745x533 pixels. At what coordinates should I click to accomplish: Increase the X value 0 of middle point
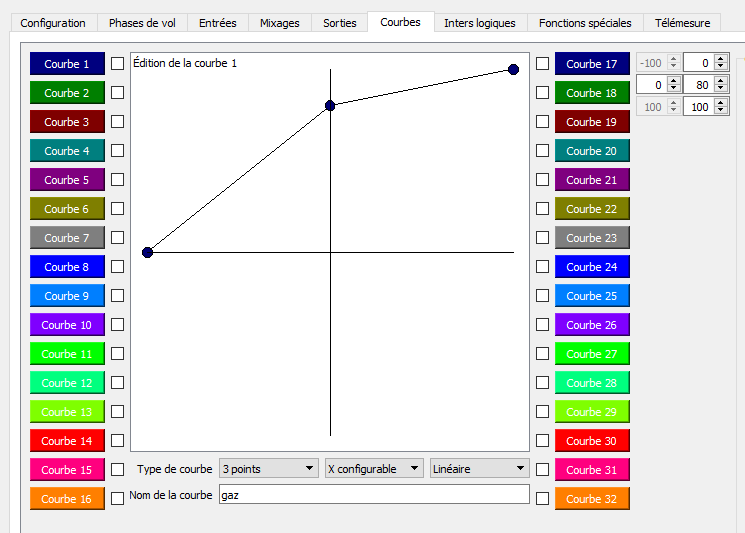point(673,81)
